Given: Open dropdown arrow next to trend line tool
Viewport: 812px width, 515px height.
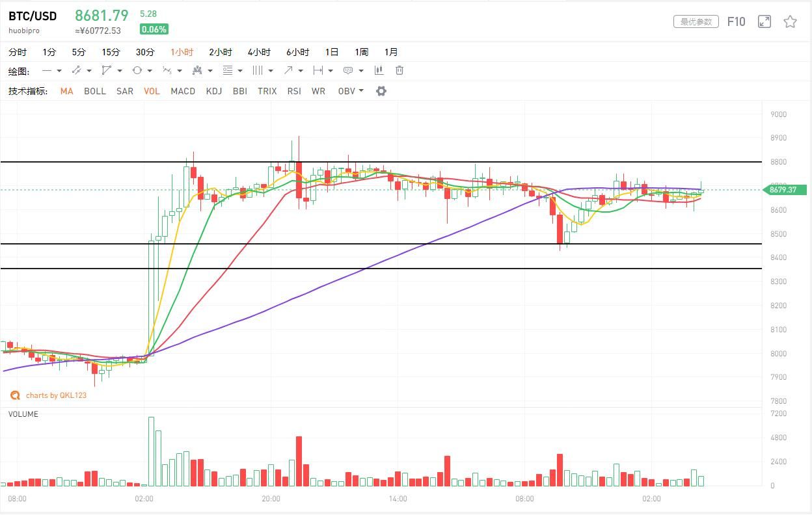Looking at the screenshot, I should [x=89, y=70].
